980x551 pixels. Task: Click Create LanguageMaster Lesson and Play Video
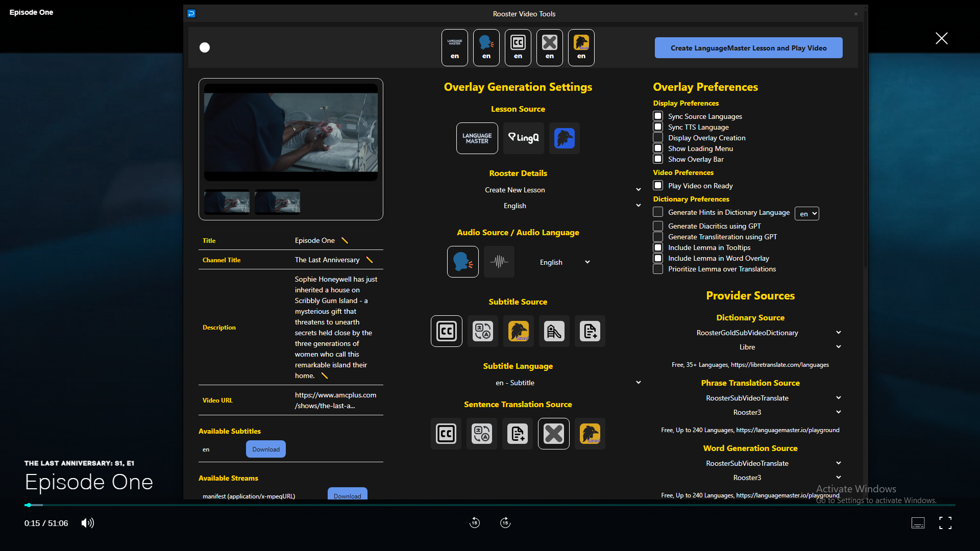(748, 48)
